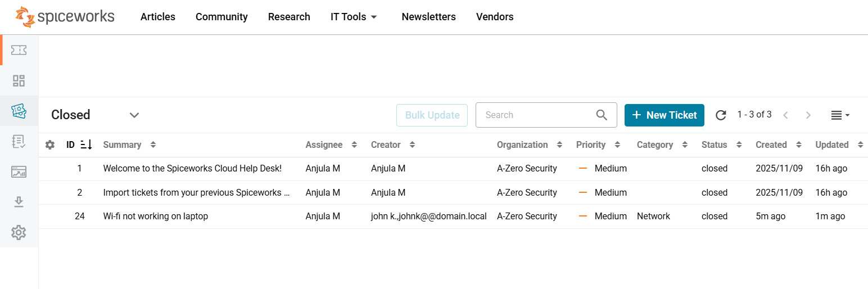Open the settings gear in sidebar
Viewport: 868px width, 289px height.
19,232
